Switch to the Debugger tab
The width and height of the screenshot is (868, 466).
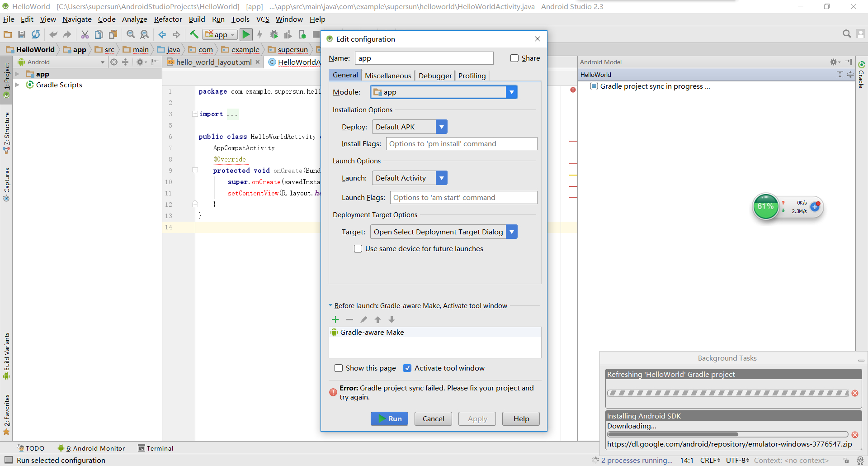[x=435, y=76]
